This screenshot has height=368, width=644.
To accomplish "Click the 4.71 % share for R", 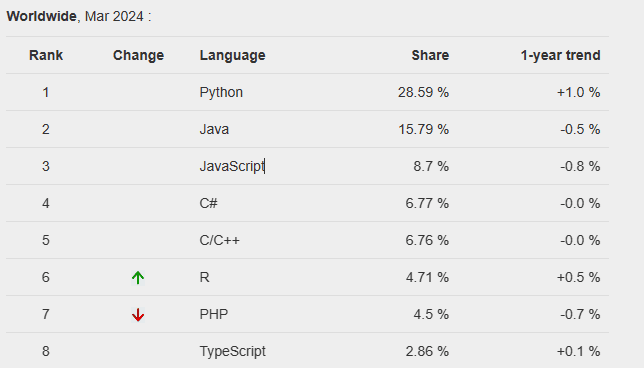I will coord(427,277).
